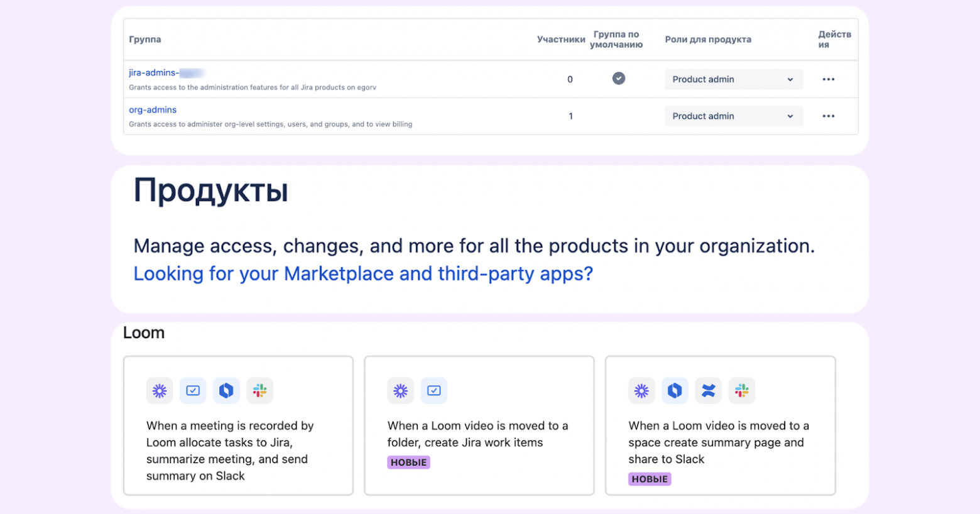This screenshot has height=514, width=980.
Task: Click the Loom icon on the first automation card
Action: tap(160, 390)
